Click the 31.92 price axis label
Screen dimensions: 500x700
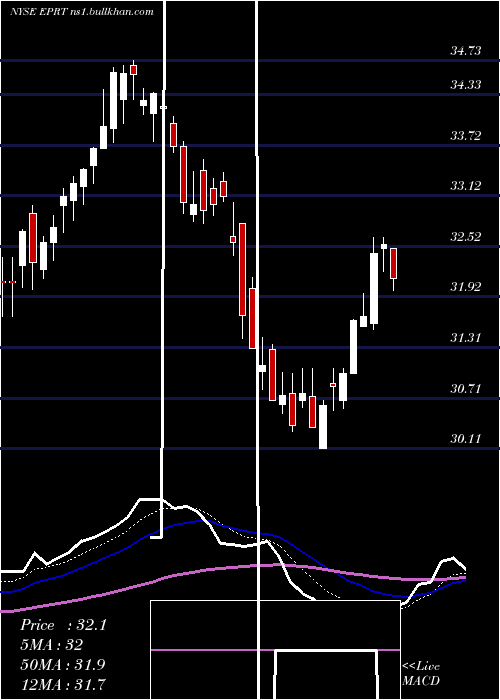[466, 286]
